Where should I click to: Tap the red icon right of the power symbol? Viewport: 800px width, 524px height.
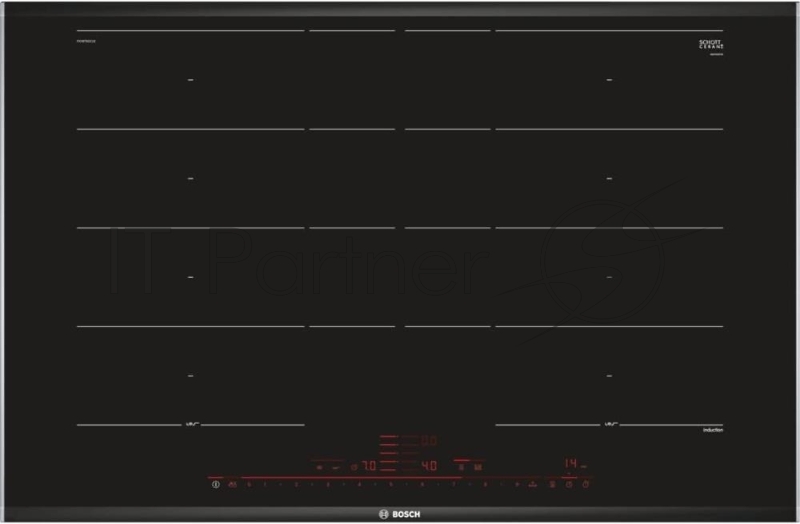(x=231, y=485)
